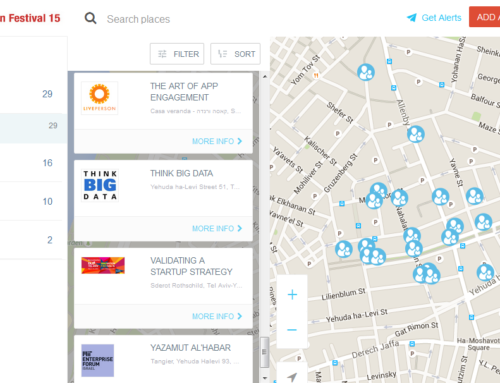This screenshot has width=500, height=383.
Task: Click MORE INFO for Think Big Data
Action: (217, 229)
